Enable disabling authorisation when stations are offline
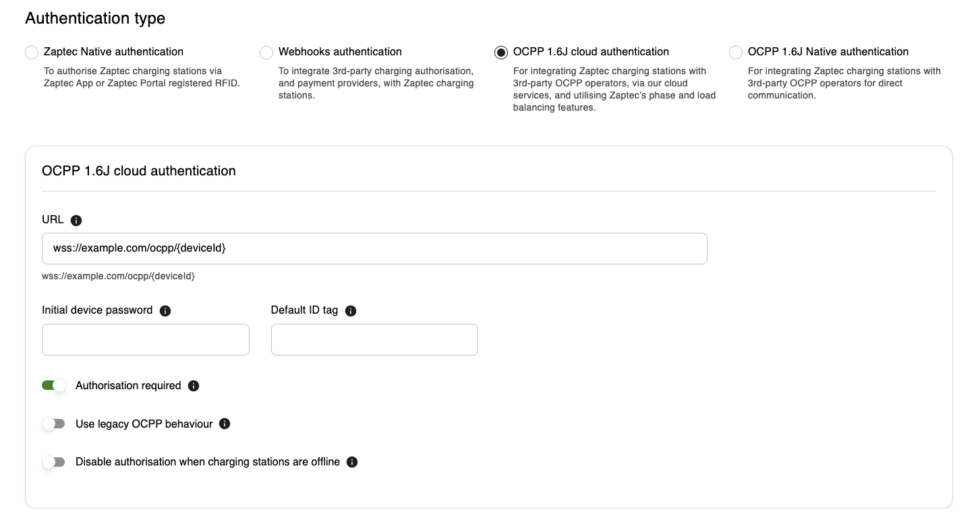Screen dimensions: 980x516 click(54, 462)
